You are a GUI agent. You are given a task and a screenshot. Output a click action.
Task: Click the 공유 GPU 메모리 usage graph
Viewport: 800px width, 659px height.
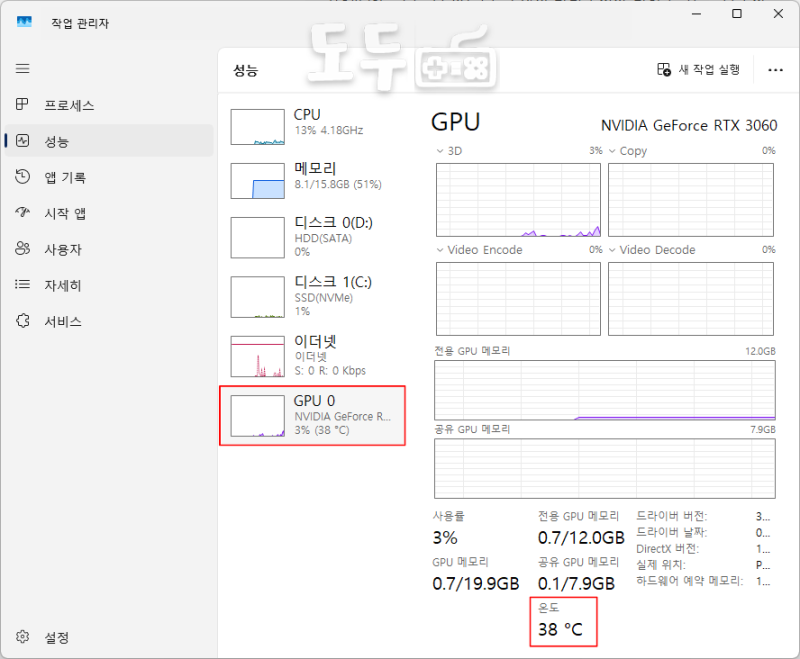pyautogui.click(x=605, y=468)
